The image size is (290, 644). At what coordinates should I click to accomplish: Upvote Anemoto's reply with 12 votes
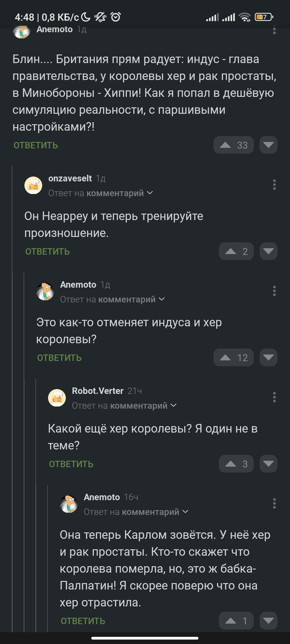[x=233, y=358]
